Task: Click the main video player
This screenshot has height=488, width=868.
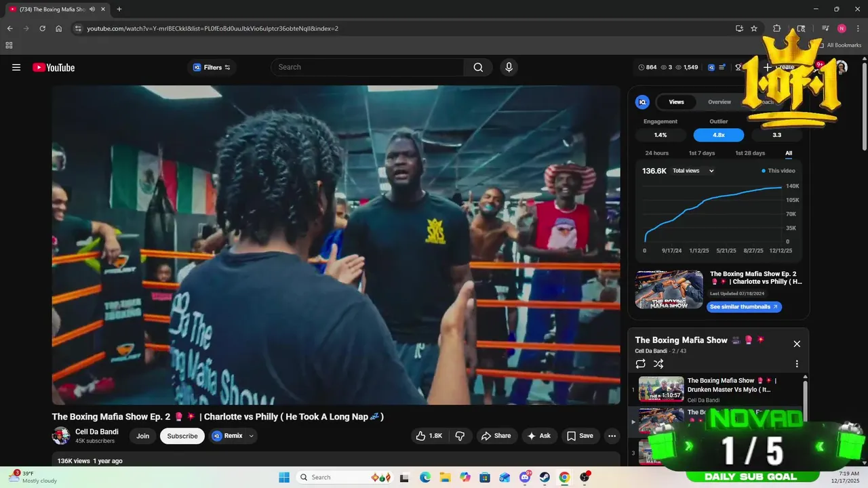Action: point(336,245)
